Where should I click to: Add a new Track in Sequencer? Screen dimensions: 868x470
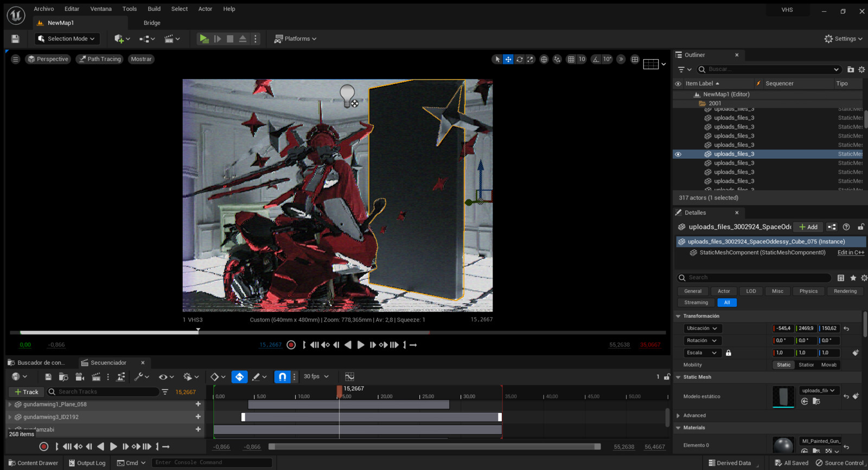click(x=27, y=392)
